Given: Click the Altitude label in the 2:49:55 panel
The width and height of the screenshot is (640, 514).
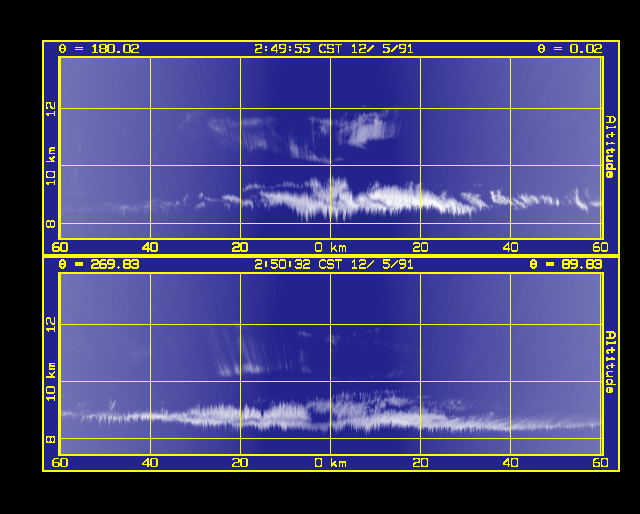Looking at the screenshot, I should pyautogui.click(x=610, y=147).
